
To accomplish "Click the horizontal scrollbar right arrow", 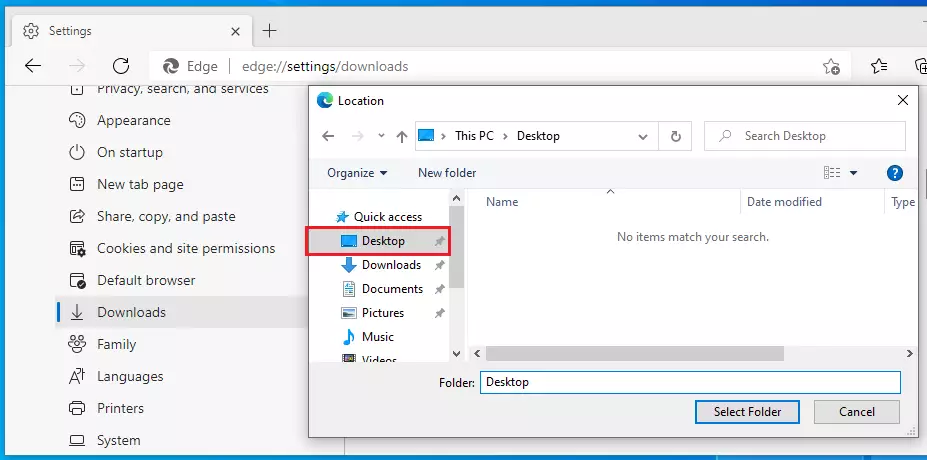I will (910, 354).
